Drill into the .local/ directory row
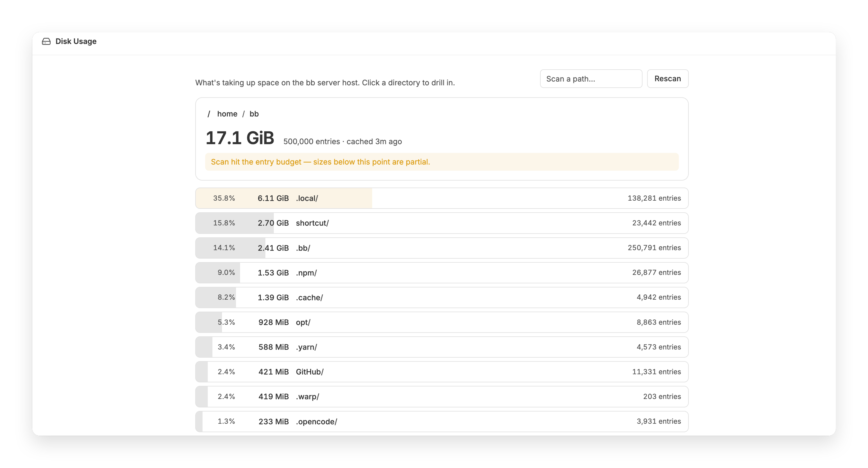 pyautogui.click(x=442, y=198)
